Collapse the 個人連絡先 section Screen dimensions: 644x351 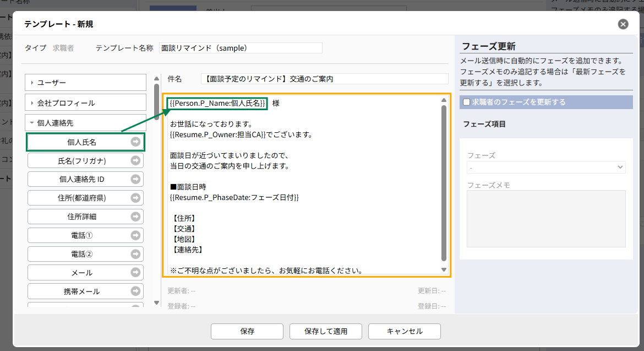(85, 123)
